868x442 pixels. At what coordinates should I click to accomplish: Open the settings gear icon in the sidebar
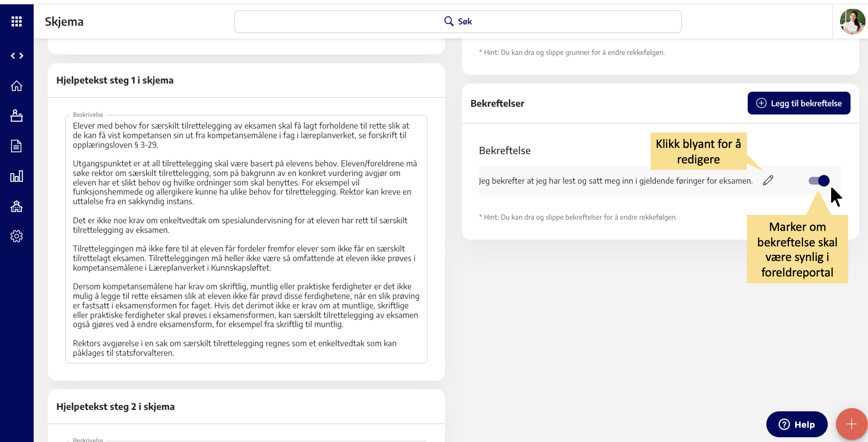16,236
